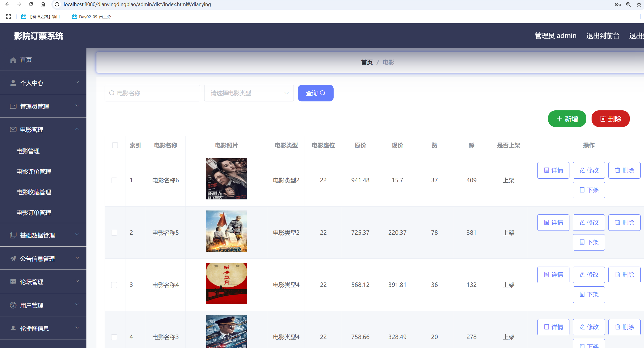Viewport: 644px width, 348px height.
Task: Tick the select-all checkbox in table header
Action: (x=115, y=145)
